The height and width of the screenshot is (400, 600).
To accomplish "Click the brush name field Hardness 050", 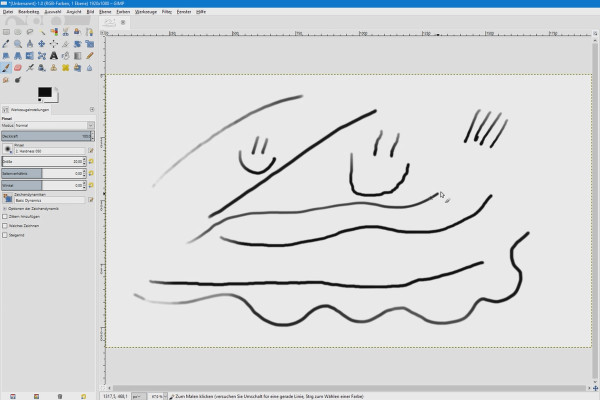I will pos(50,151).
